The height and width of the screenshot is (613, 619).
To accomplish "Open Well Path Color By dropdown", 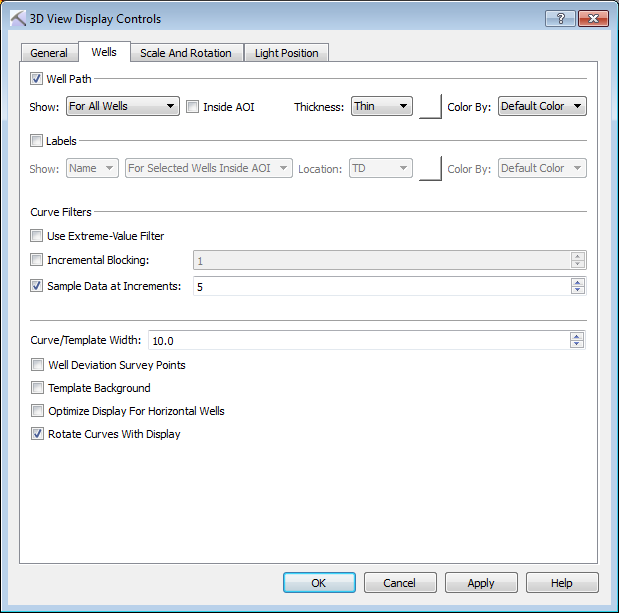I will click(x=541, y=106).
